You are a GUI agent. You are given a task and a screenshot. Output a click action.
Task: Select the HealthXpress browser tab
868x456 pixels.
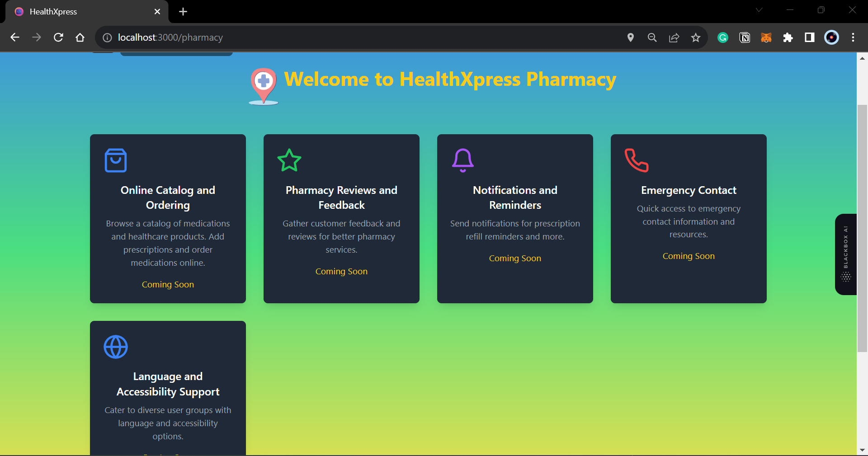click(87, 12)
